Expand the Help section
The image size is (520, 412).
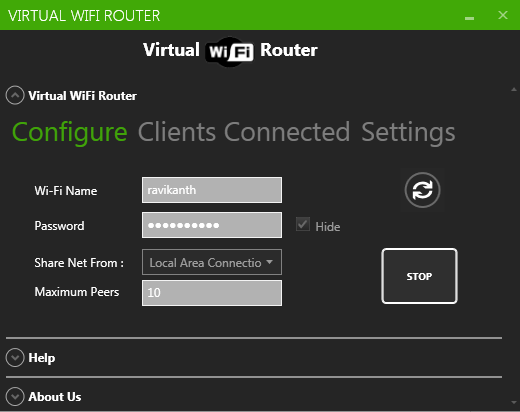click(15, 358)
